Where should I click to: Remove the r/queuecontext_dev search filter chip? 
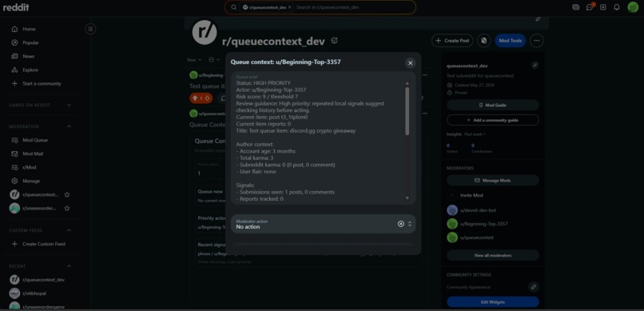(289, 7)
